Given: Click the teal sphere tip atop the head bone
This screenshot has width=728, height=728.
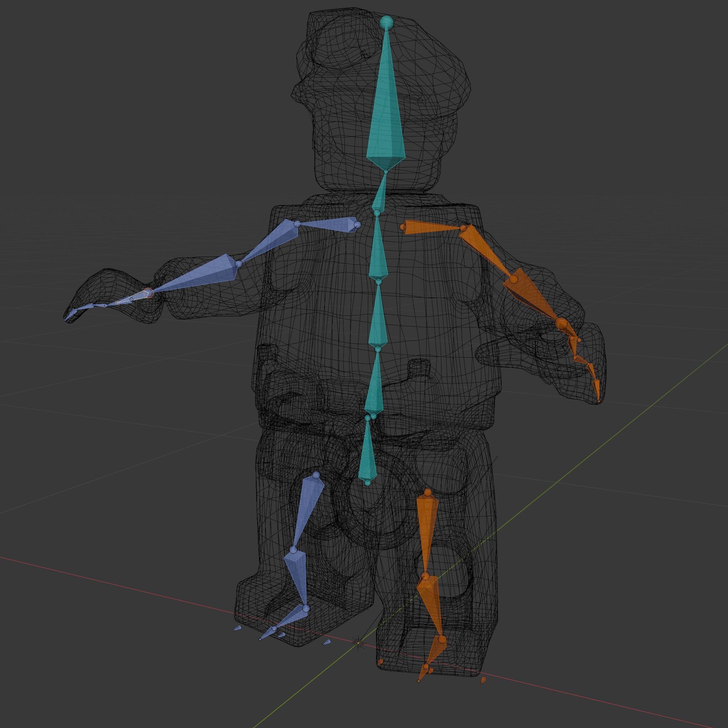Looking at the screenshot, I should coord(386,23).
